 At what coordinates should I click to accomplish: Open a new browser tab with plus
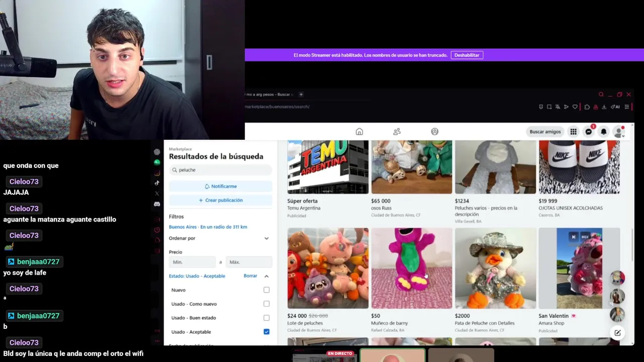(x=301, y=95)
